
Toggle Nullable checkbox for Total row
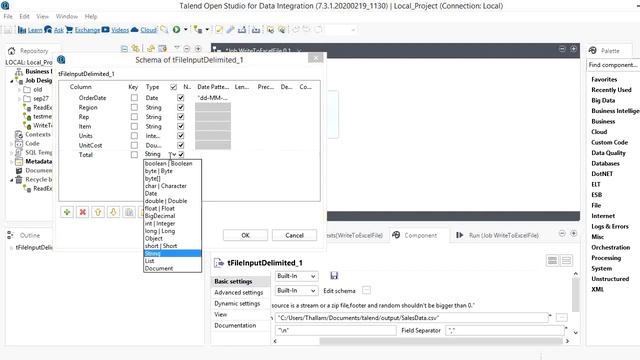[x=181, y=154]
